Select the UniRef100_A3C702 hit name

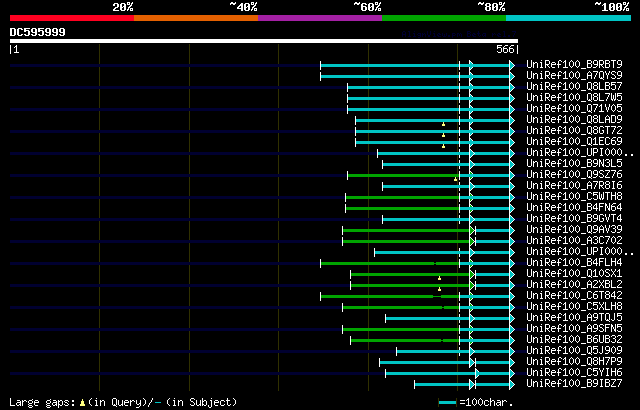click(x=574, y=240)
